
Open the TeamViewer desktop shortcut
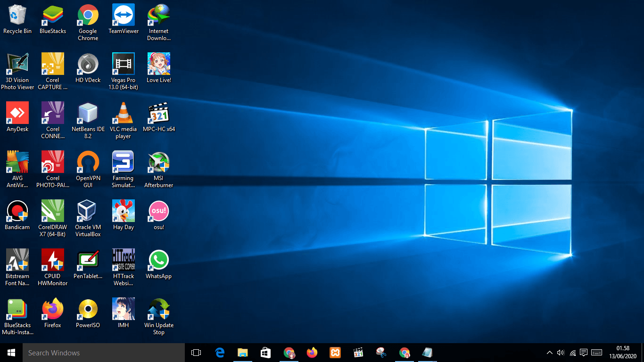pyautogui.click(x=124, y=19)
